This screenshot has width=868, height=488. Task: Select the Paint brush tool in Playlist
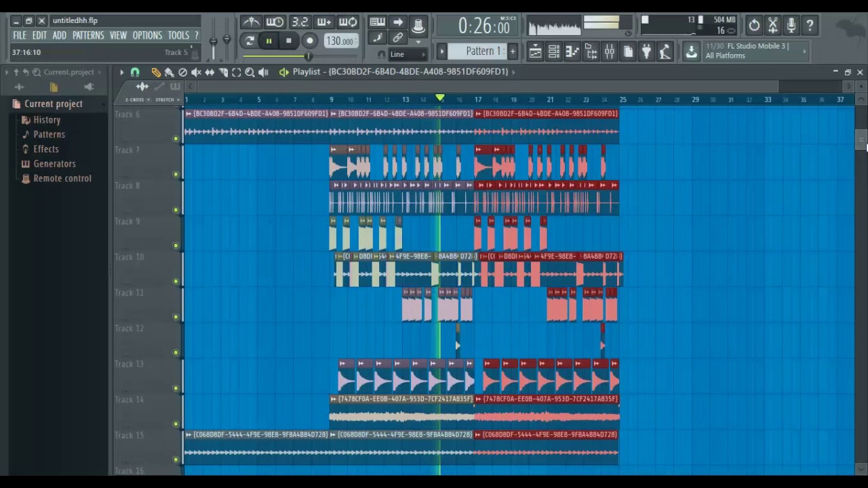169,72
